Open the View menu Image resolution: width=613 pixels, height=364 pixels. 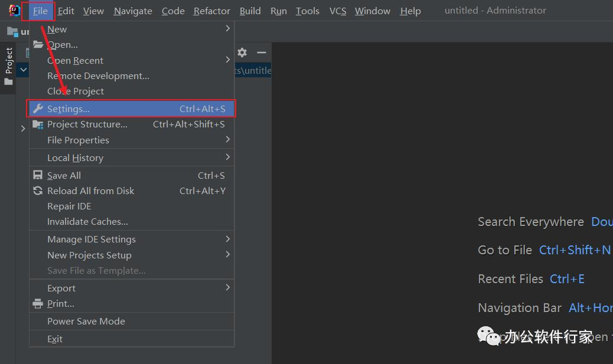(x=93, y=11)
